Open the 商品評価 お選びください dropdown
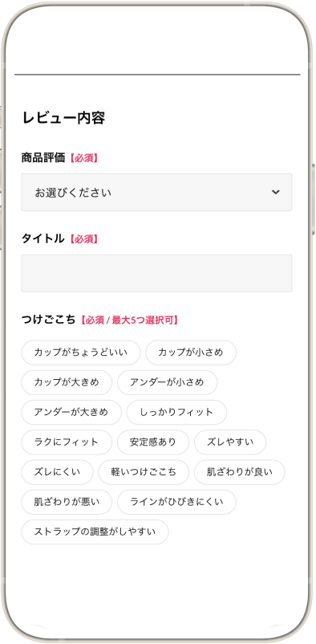This screenshot has width=316, height=644. click(156, 192)
